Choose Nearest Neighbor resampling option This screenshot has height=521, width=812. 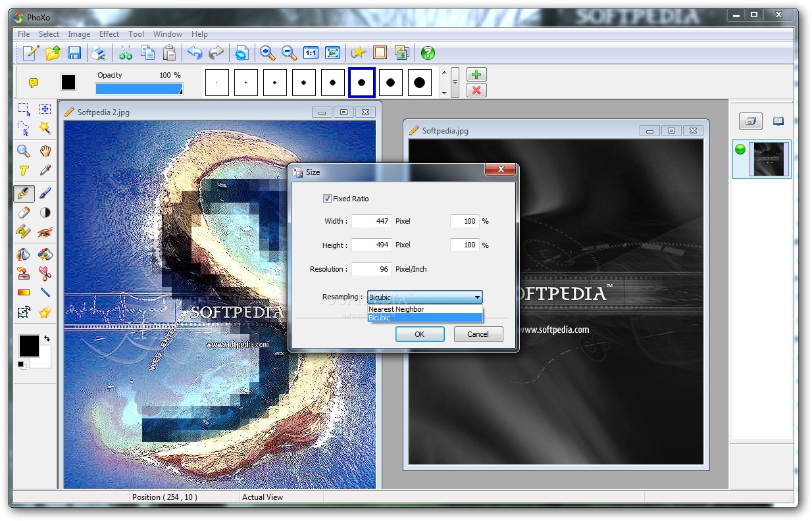425,309
